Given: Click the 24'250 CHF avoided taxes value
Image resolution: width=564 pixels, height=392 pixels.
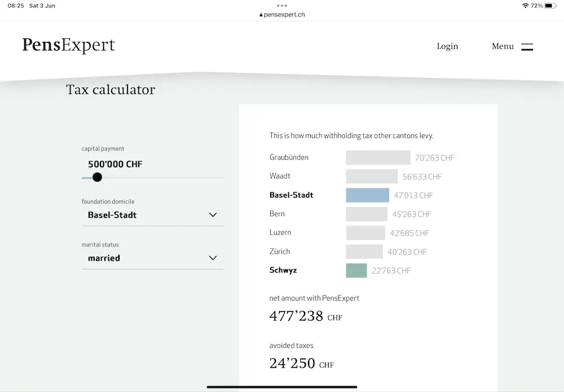Looking at the screenshot, I should click(302, 363).
